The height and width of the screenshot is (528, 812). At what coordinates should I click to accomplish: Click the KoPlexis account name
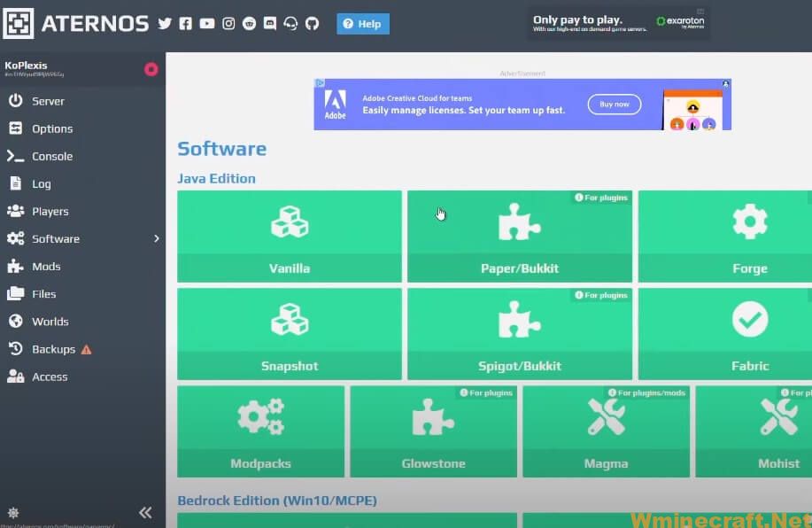[x=26, y=66]
